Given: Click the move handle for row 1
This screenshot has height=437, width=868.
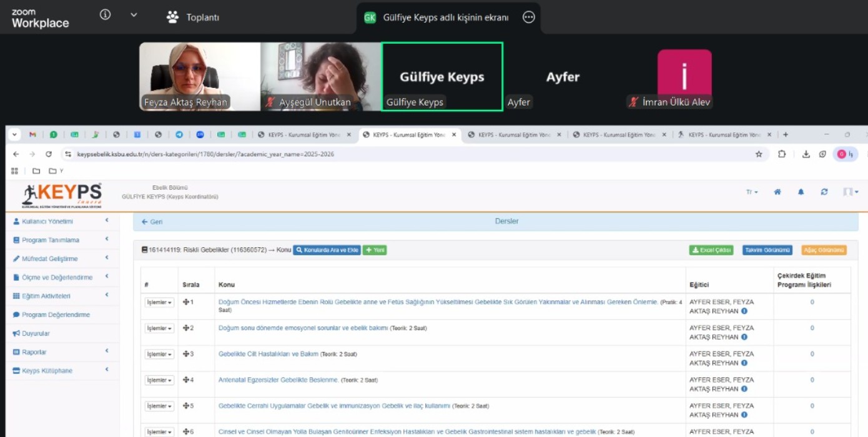Looking at the screenshot, I should point(185,302).
